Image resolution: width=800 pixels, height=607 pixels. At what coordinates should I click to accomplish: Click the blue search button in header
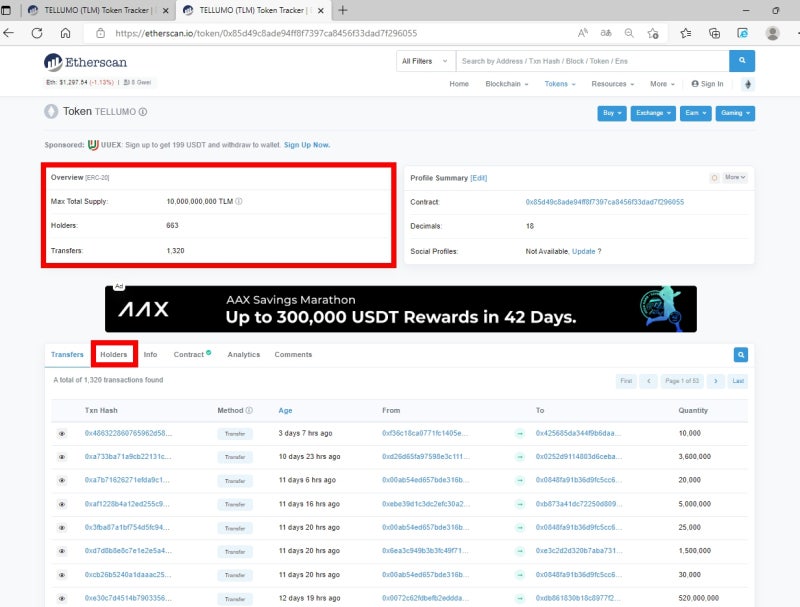[742, 61]
